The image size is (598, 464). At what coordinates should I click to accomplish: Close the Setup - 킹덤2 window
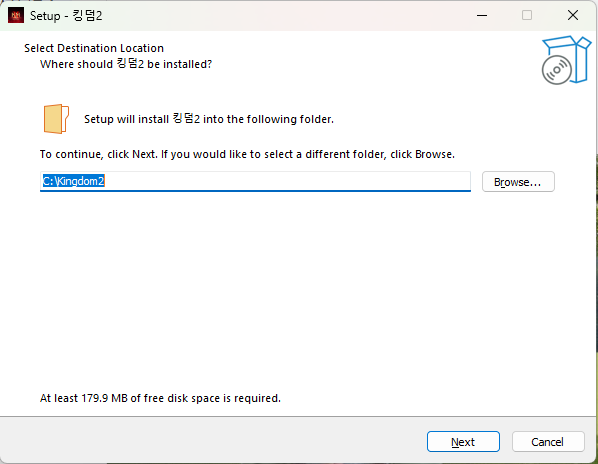click(x=573, y=16)
